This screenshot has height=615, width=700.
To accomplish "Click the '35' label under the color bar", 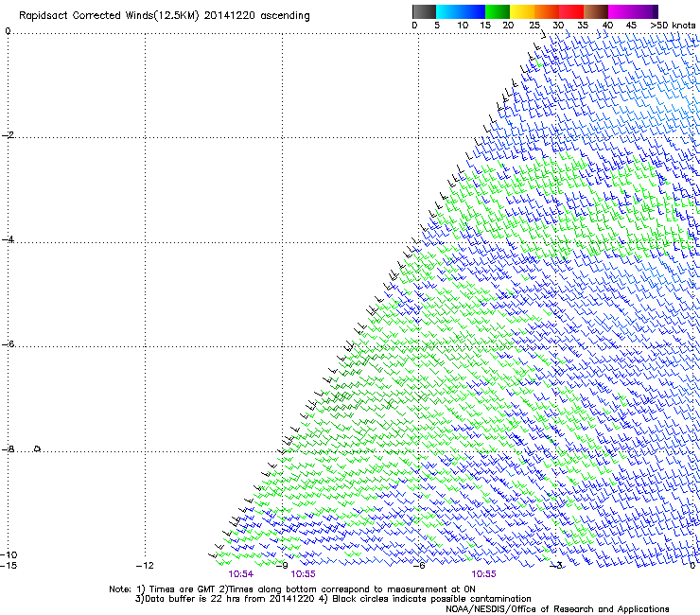I will pyautogui.click(x=583, y=26).
